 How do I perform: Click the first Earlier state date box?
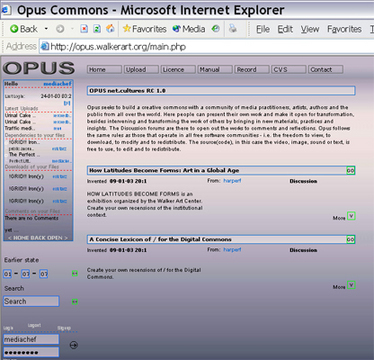coord(7,274)
